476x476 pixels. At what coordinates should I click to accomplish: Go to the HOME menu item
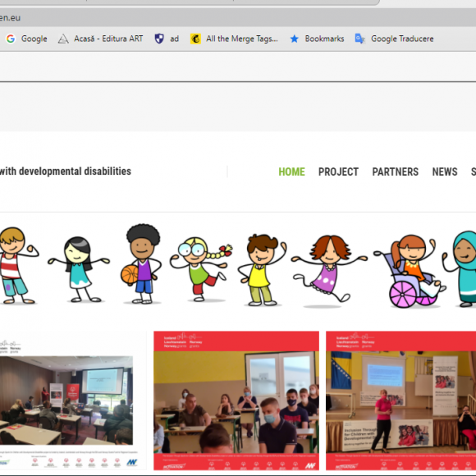point(291,172)
